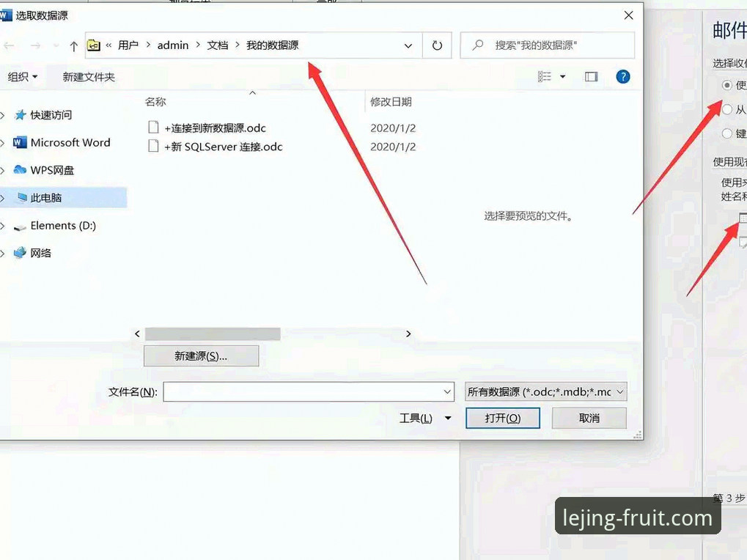Image resolution: width=747 pixels, height=560 pixels.
Task: Open the 组织 menu
Action: (x=23, y=77)
